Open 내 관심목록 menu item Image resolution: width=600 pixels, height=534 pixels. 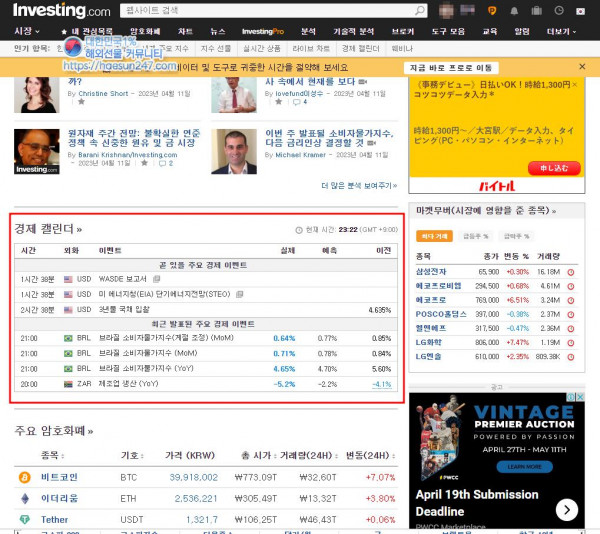pyautogui.click(x=87, y=31)
